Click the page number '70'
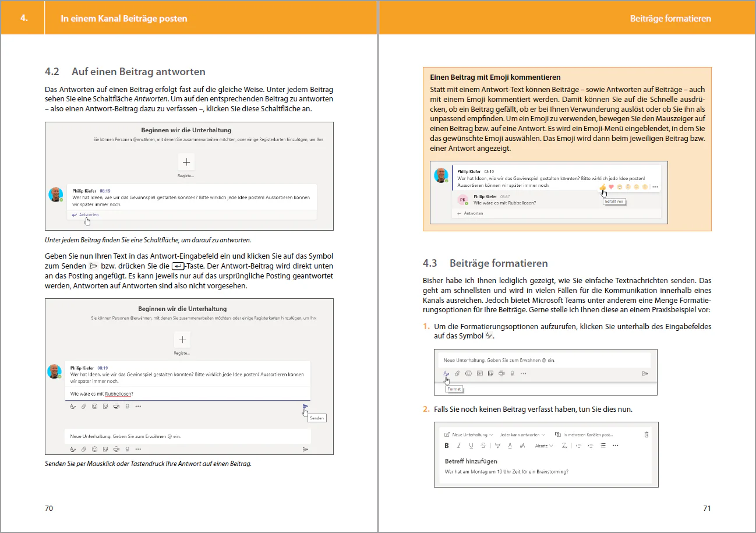The height and width of the screenshot is (533, 756). 49,508
